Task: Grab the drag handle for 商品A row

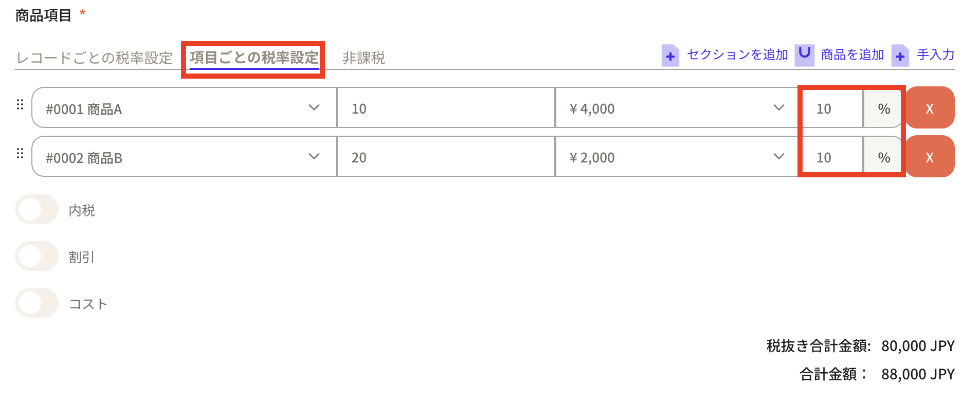Action: (20, 105)
